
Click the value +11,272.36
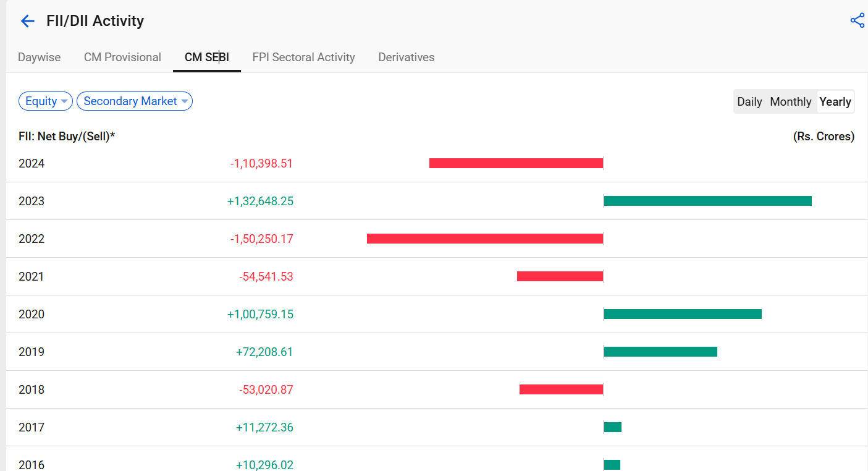coord(264,428)
